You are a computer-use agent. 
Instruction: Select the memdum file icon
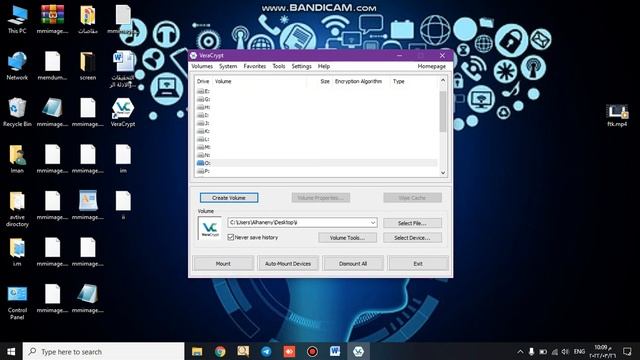pyautogui.click(x=52, y=65)
